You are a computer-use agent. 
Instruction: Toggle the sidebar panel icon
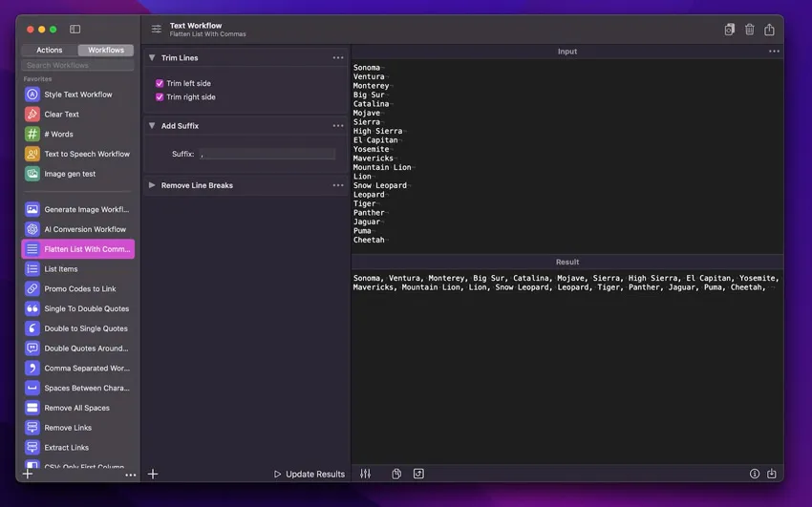coord(75,30)
